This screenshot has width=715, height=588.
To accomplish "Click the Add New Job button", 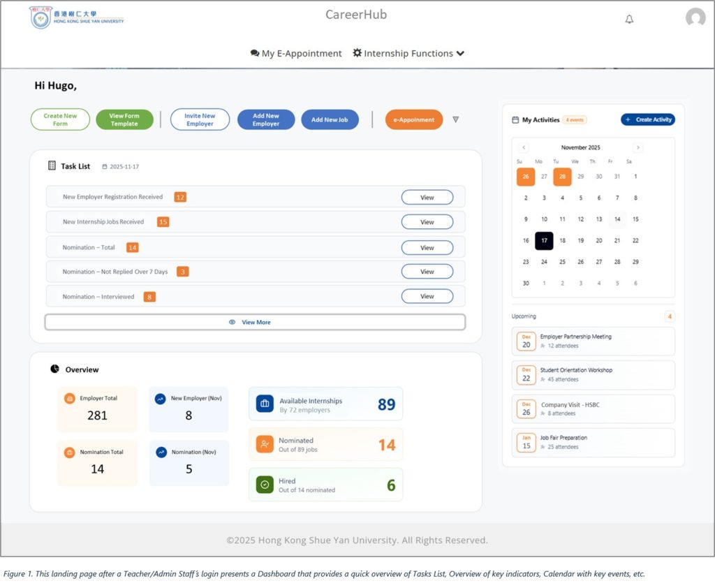I will click(330, 119).
